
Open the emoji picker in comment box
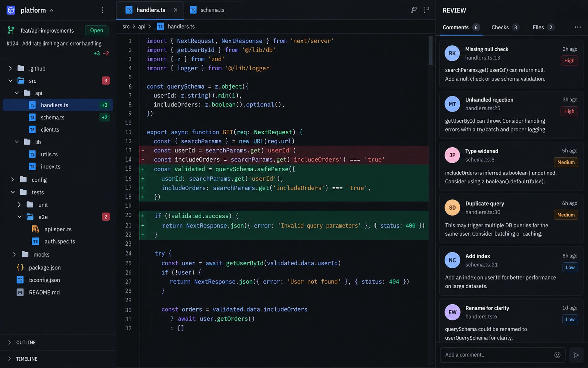pos(557,355)
